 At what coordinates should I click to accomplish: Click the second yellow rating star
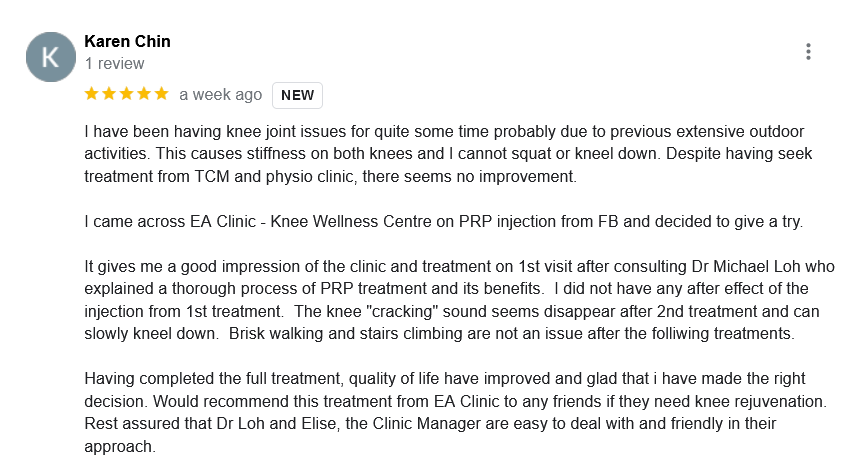109,95
